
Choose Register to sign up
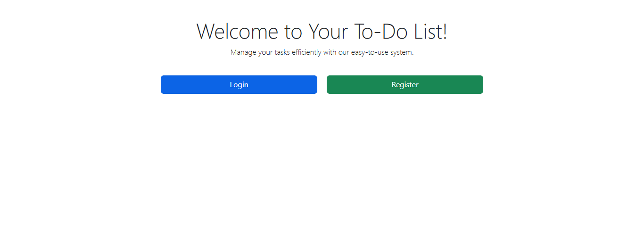[x=405, y=85]
